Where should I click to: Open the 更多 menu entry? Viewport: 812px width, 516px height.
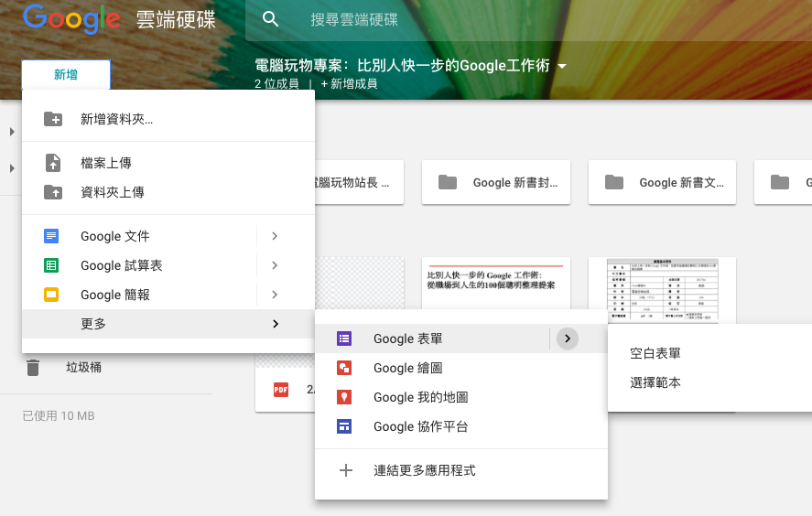[168, 324]
